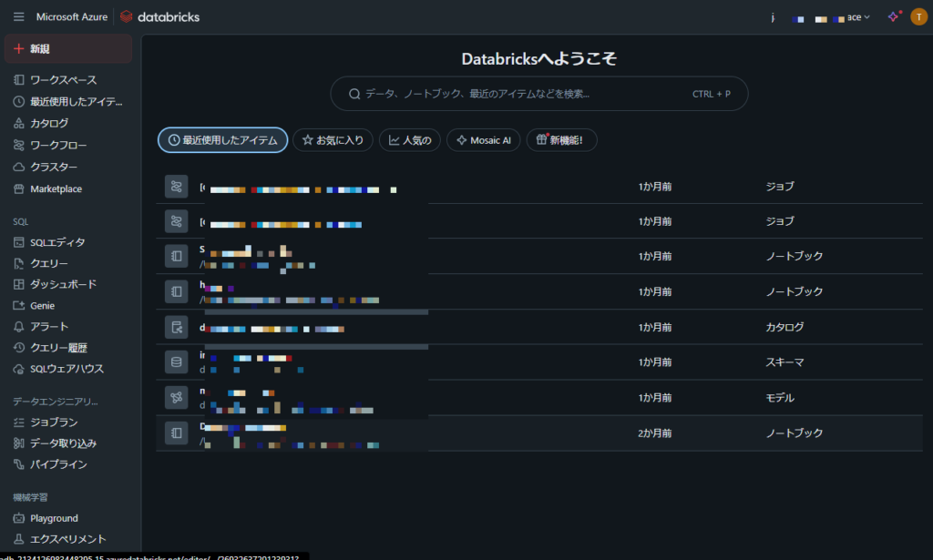Open ワークフロー in the sidebar
Viewport: 933px width, 560px height.
(x=58, y=145)
